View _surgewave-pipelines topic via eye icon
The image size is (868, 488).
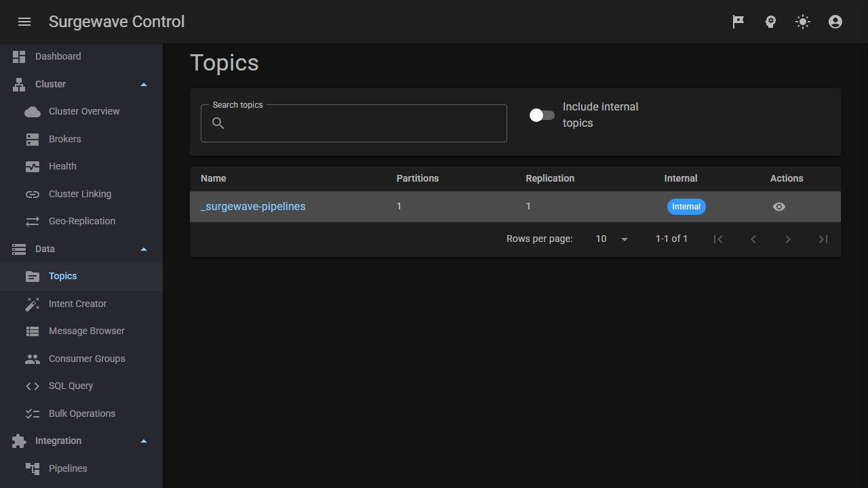779,207
